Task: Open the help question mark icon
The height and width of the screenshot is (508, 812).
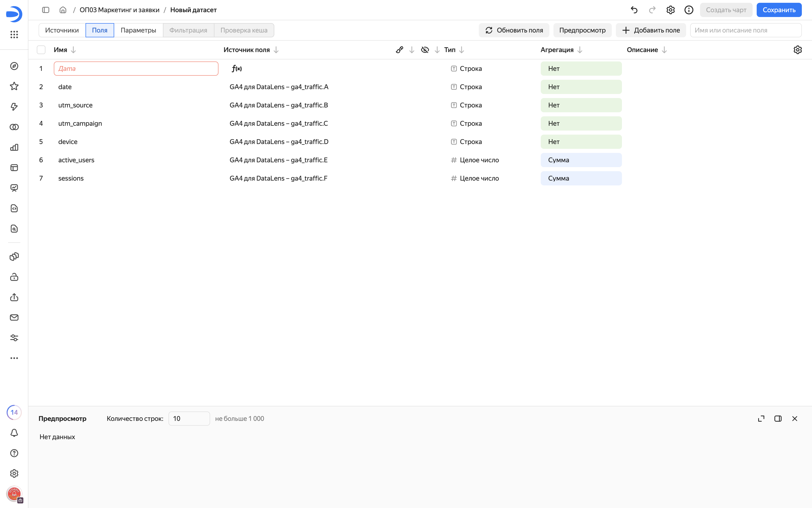Action: (x=14, y=453)
